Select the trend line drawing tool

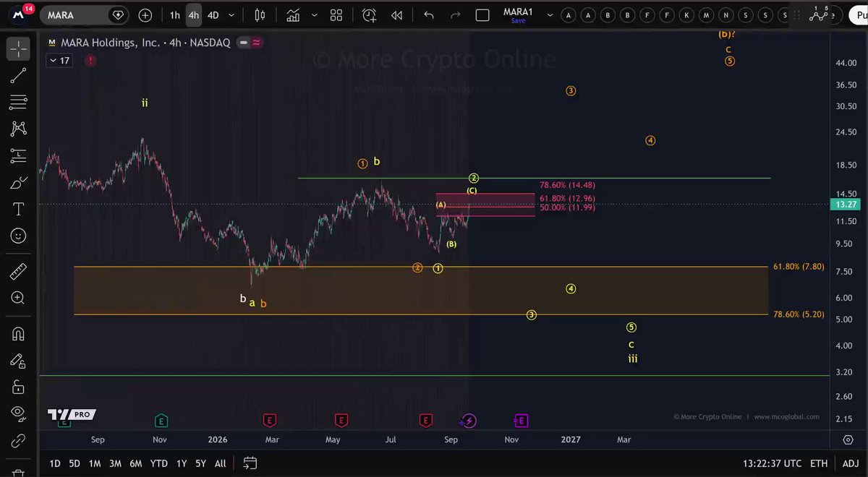point(18,75)
